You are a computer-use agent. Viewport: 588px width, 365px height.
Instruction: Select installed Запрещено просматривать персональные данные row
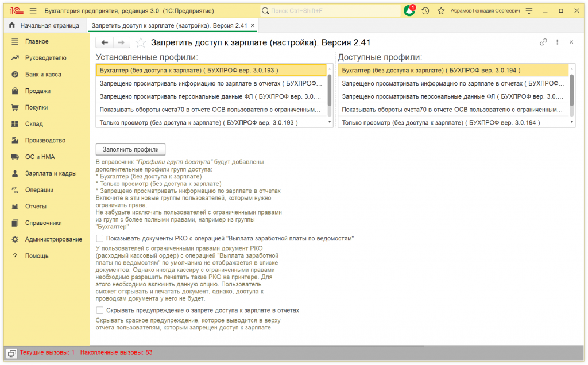pos(211,96)
